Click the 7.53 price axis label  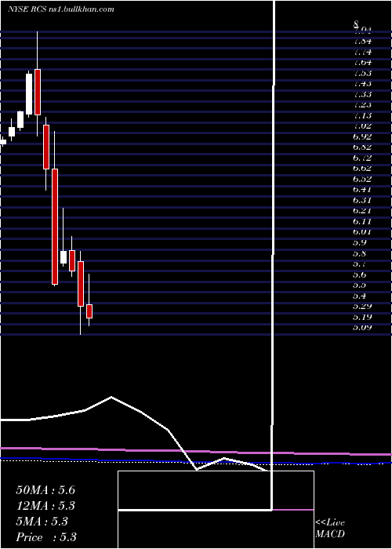coord(362,73)
